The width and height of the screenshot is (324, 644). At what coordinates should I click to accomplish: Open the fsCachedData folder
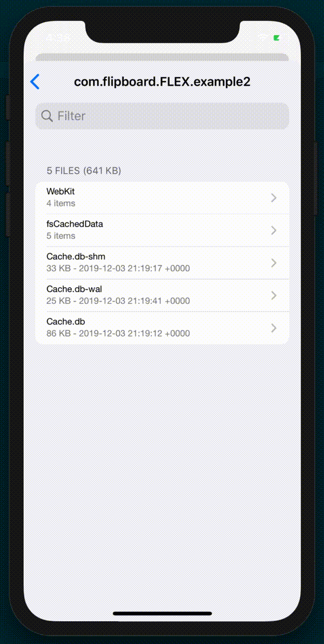(x=162, y=230)
